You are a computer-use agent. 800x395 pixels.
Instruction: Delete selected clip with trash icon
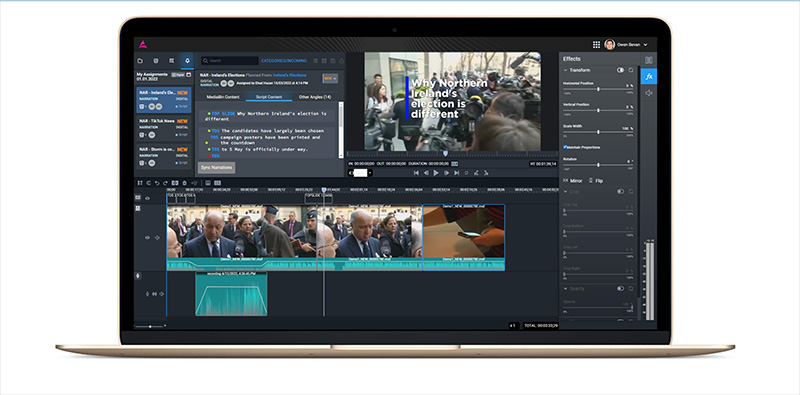(x=184, y=183)
